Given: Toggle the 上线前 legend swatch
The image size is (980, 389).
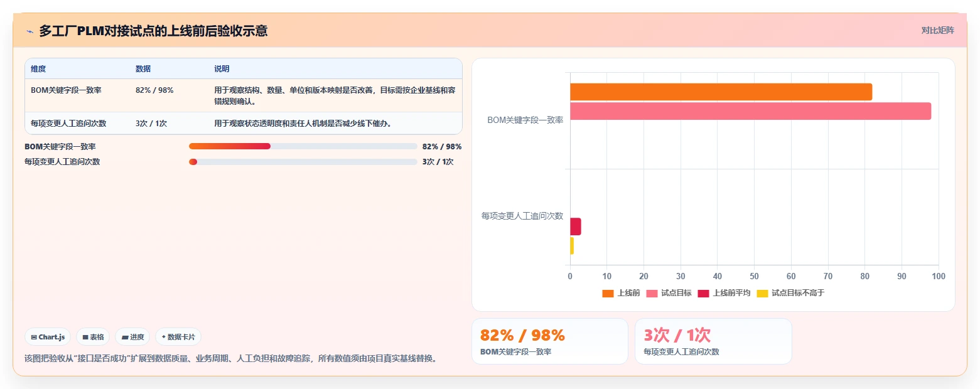Looking at the screenshot, I should [608, 293].
